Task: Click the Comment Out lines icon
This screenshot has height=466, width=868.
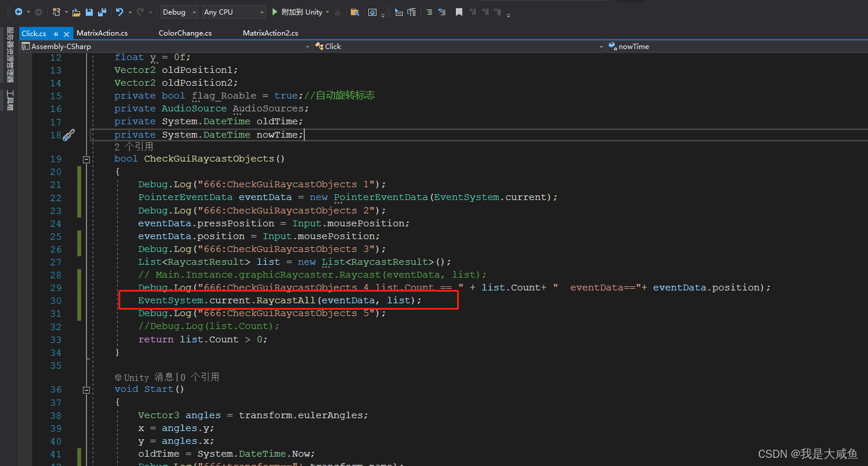Action: [x=430, y=12]
